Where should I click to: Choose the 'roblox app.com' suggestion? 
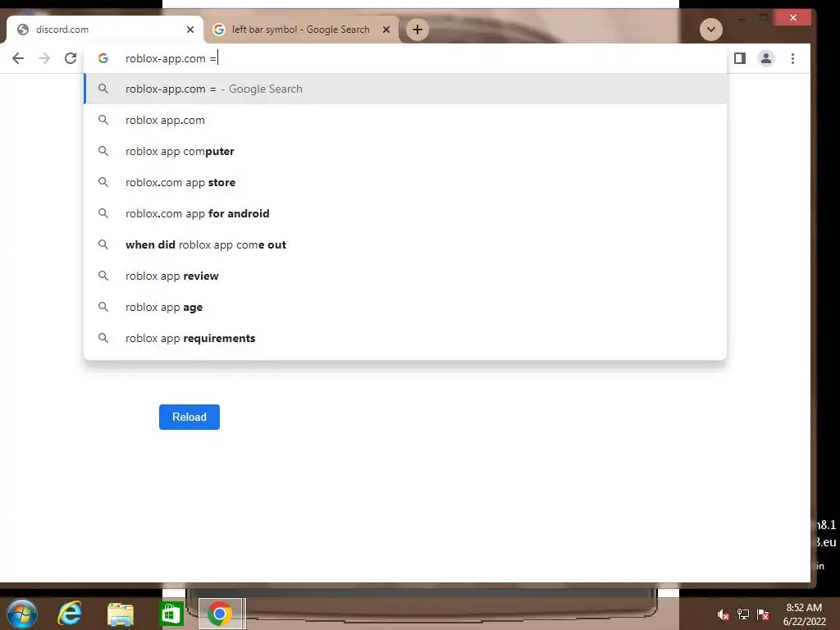click(x=405, y=120)
